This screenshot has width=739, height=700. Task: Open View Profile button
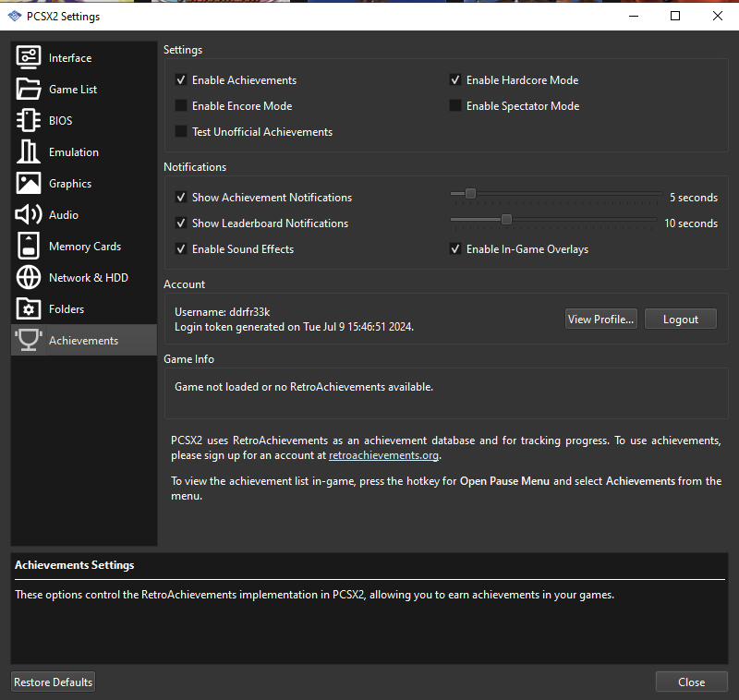(601, 319)
